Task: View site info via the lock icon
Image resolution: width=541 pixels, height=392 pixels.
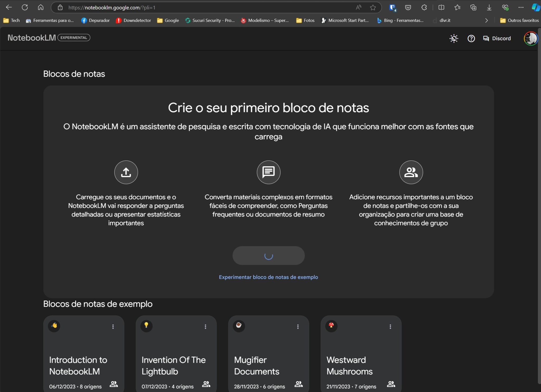Action: click(60, 7)
